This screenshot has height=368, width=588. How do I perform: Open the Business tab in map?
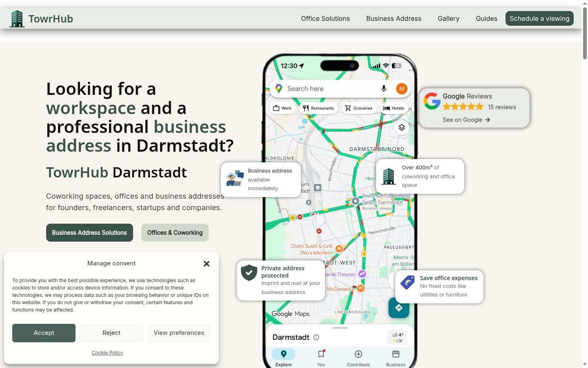pyautogui.click(x=396, y=358)
